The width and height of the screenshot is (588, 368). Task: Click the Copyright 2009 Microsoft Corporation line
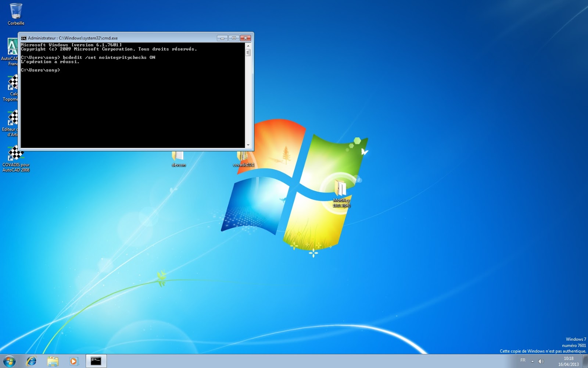point(109,49)
